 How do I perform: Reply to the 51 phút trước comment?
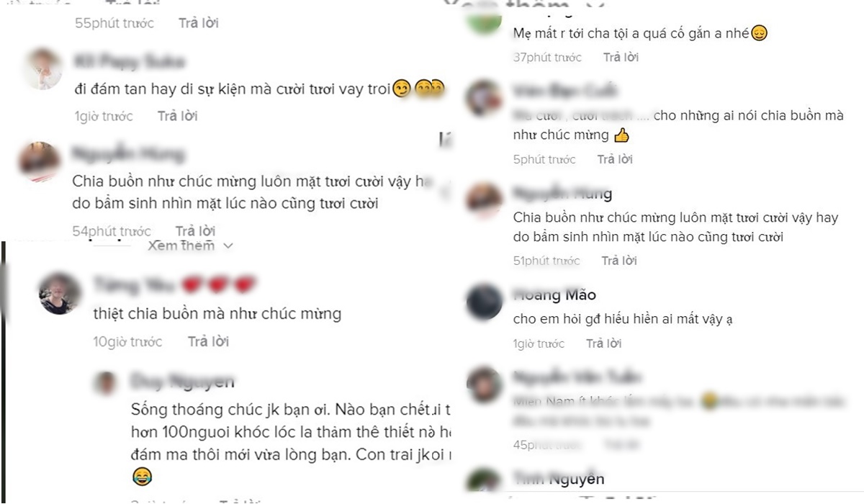tap(620, 261)
